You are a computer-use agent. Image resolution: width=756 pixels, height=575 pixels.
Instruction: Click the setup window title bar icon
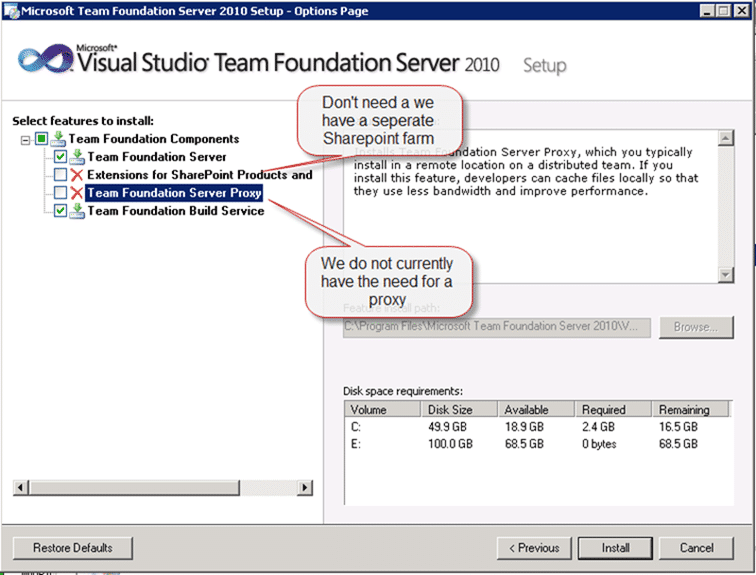coord(11,11)
